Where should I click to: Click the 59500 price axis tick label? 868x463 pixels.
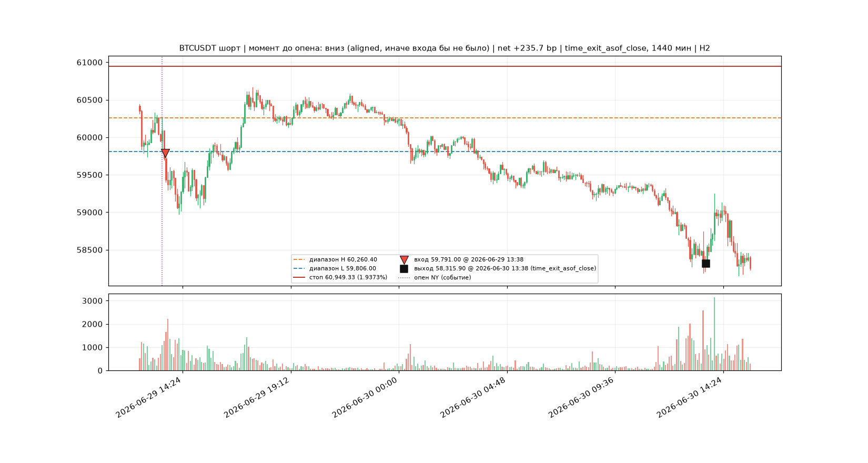[x=90, y=175]
